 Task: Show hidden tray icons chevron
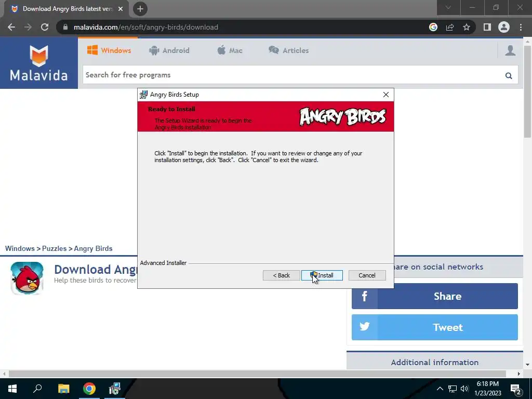pyautogui.click(x=440, y=389)
